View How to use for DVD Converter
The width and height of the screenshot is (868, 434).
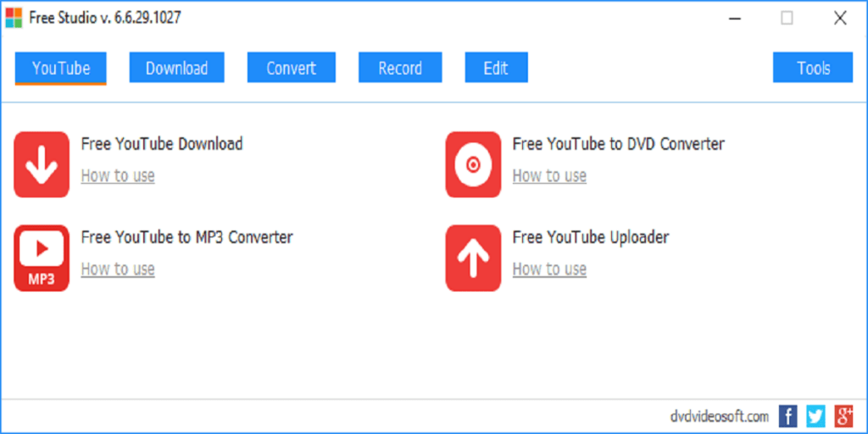(549, 176)
